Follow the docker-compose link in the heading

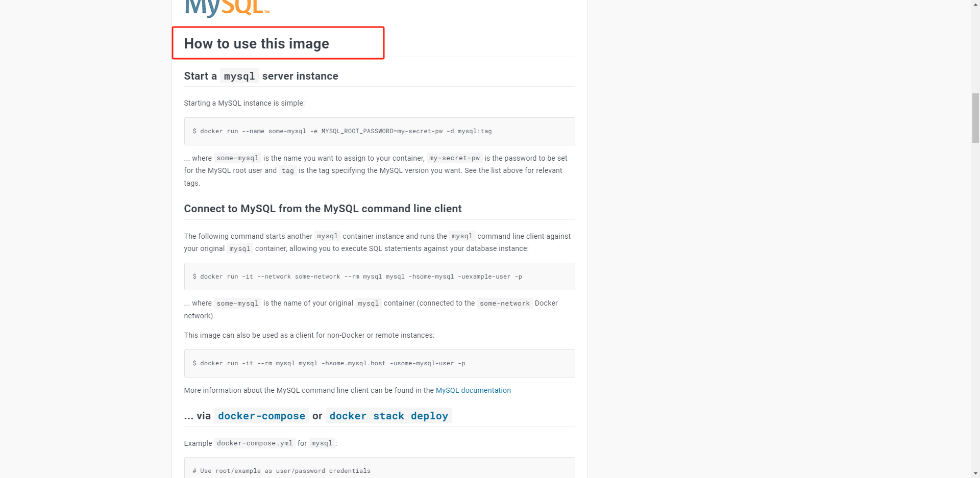click(x=261, y=416)
